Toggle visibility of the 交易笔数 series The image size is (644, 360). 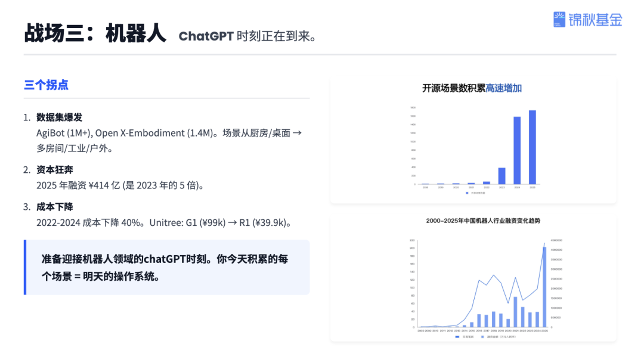coord(464,336)
